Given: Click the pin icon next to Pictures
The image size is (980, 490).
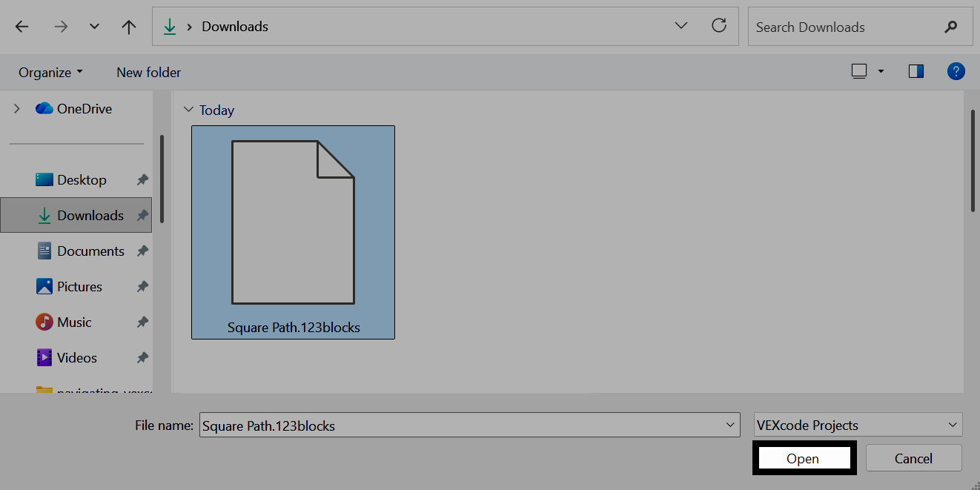Looking at the screenshot, I should point(142,286).
